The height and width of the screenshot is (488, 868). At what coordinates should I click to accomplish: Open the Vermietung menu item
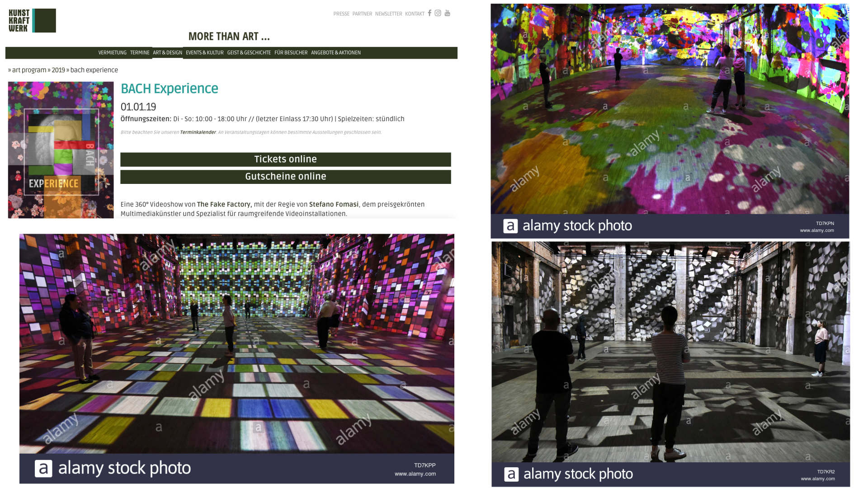(112, 53)
